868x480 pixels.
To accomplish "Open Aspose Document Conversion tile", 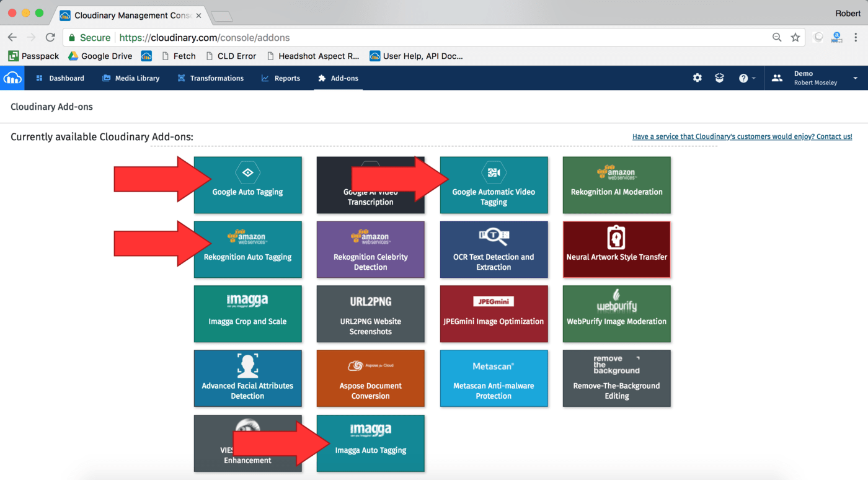I will click(371, 378).
